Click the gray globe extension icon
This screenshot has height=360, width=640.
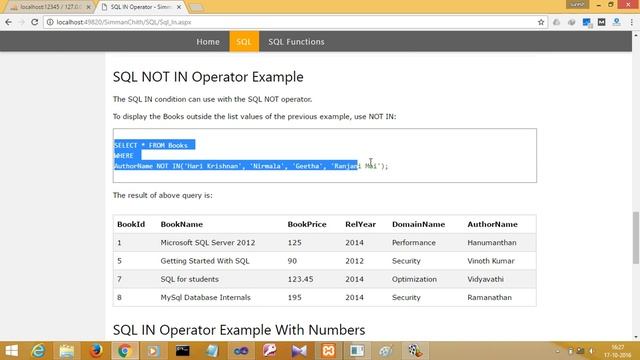click(x=571, y=22)
